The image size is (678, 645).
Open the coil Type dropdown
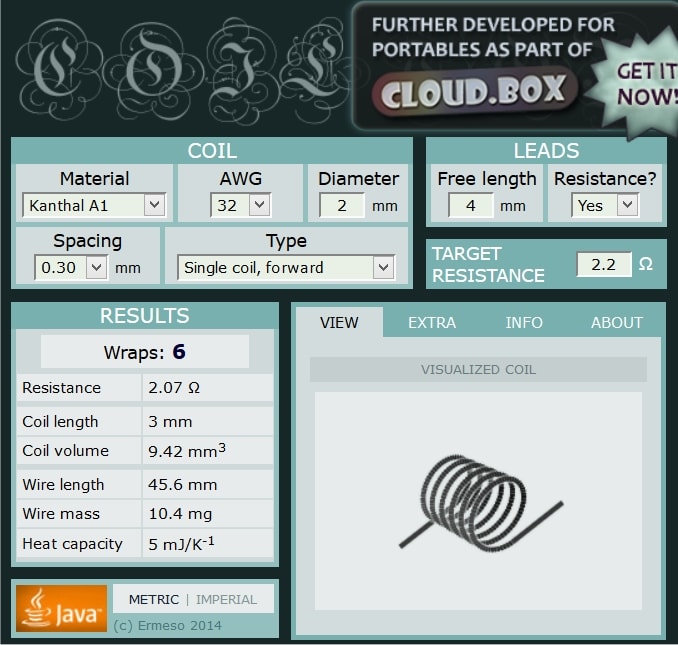pos(285,268)
